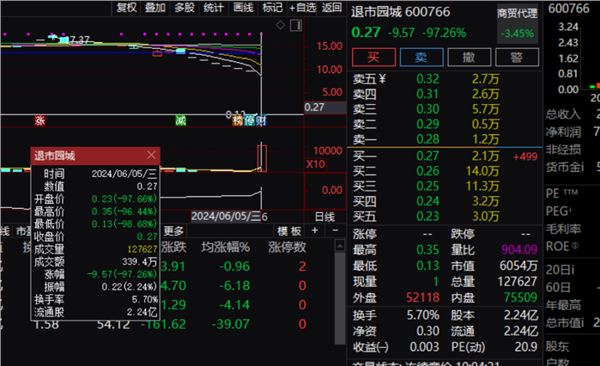This screenshot has width=600, height=366.
Task: Open the 复权 menu
Action: (127, 7)
